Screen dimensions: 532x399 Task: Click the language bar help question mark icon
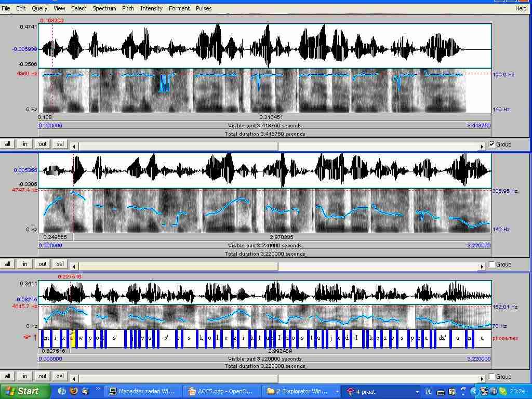click(x=451, y=392)
